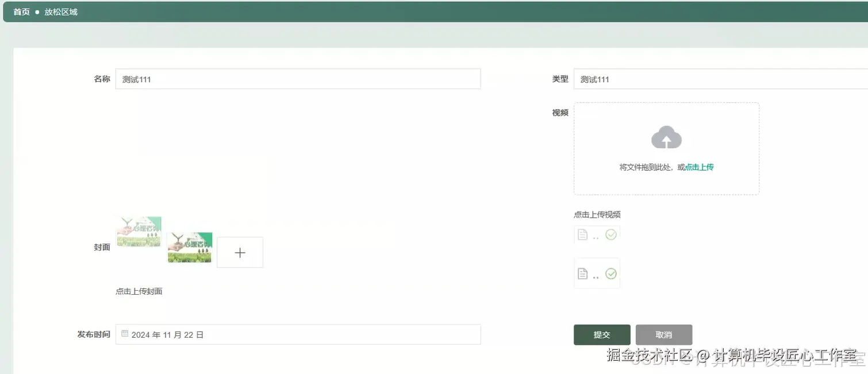
Task: Click the cloud upload icon in video area
Action: 666,137
